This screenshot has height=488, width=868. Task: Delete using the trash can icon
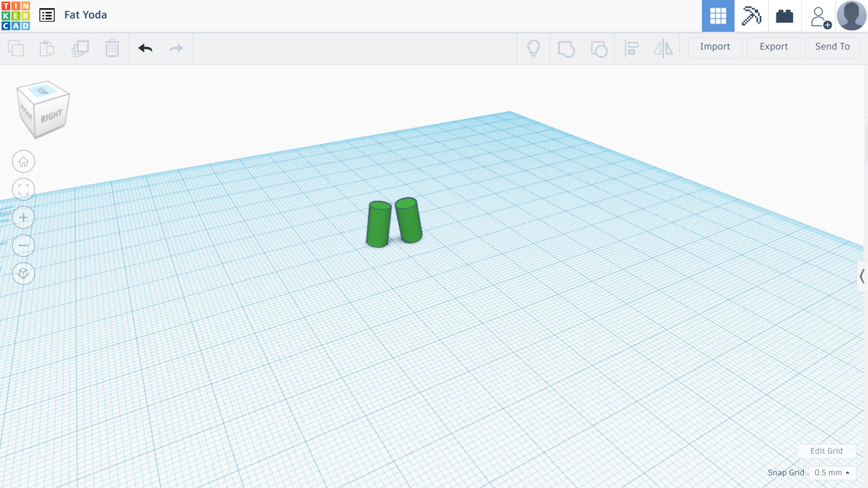[112, 48]
